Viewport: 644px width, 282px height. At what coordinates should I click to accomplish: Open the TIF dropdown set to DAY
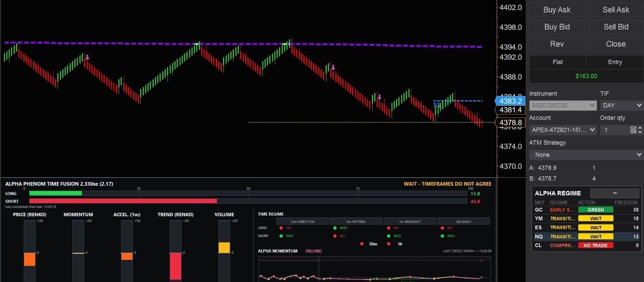621,105
